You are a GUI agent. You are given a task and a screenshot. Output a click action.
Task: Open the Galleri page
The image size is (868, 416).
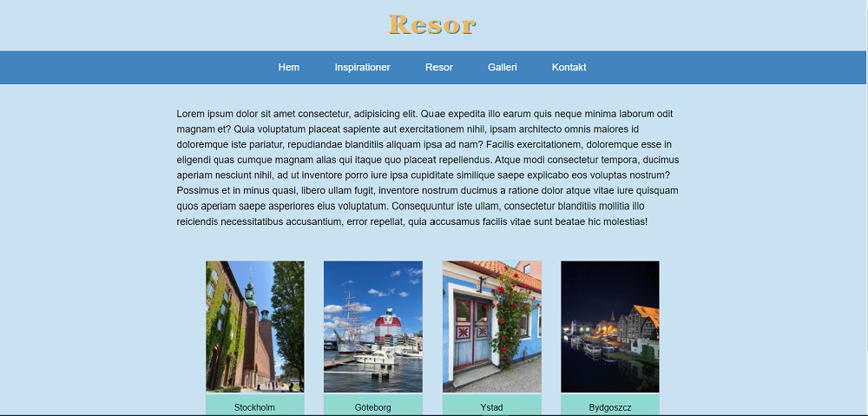click(x=503, y=68)
